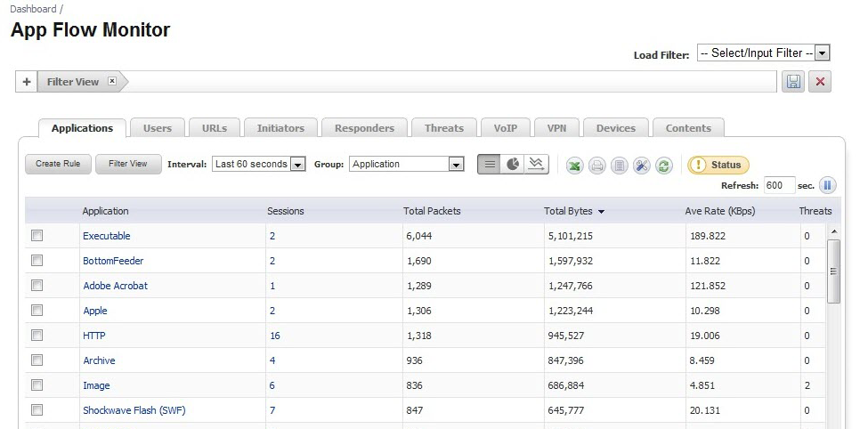Open the Executable application link
Screen dimensions: 868x429
(106, 236)
